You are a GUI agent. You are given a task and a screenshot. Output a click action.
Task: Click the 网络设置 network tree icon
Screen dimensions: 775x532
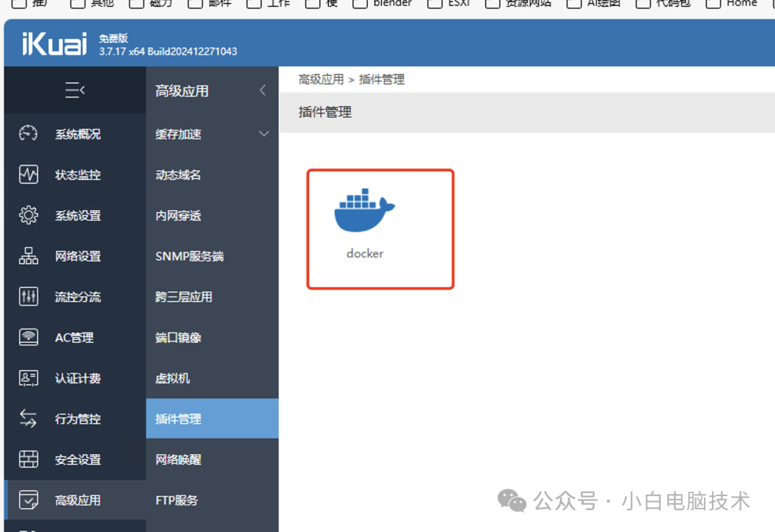tap(28, 256)
